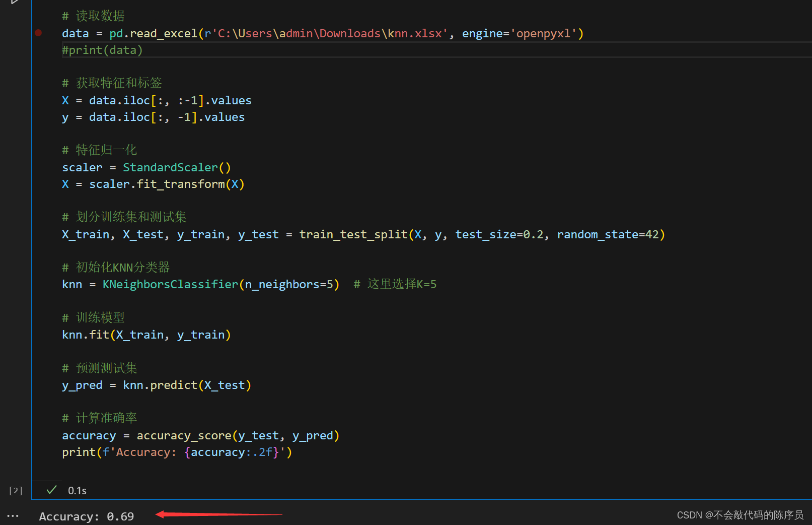Click 'knn.predict(X_test)' call

pos(187,385)
